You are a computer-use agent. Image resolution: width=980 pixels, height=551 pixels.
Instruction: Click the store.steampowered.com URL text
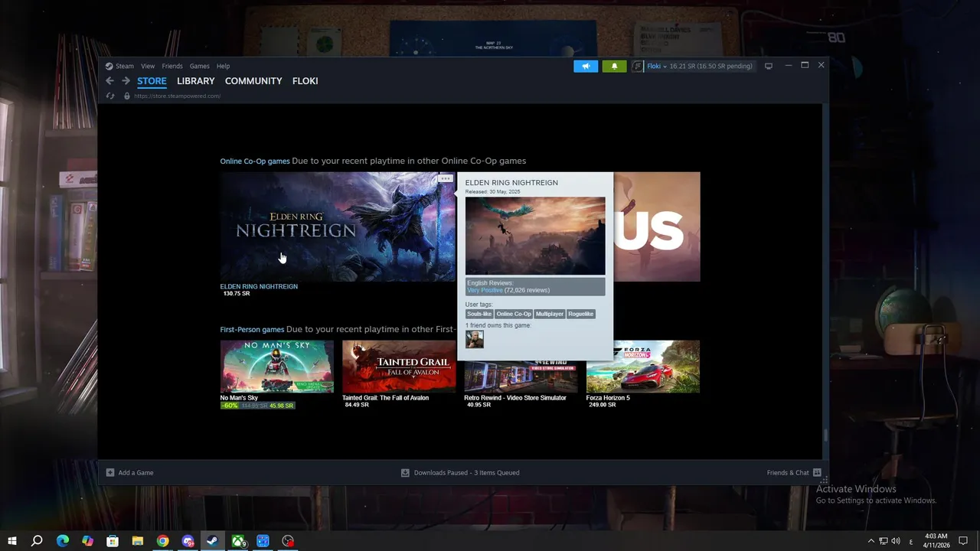(x=177, y=96)
